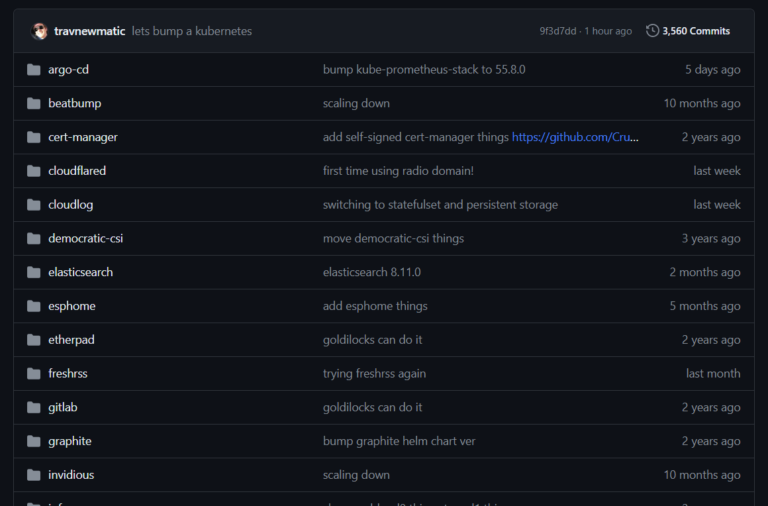The image size is (768, 506).
Task: Open commit 'switching to statefulset and persistent storage'
Action: coord(440,205)
